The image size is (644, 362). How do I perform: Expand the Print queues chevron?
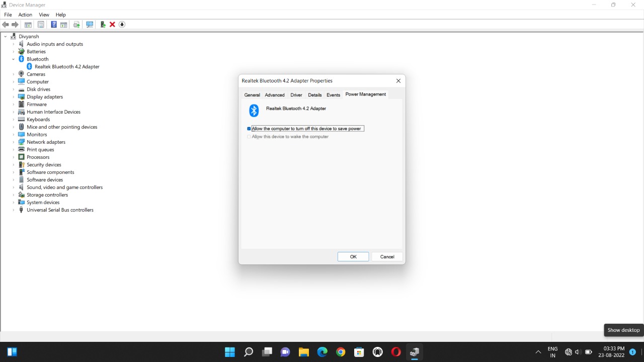coord(14,149)
